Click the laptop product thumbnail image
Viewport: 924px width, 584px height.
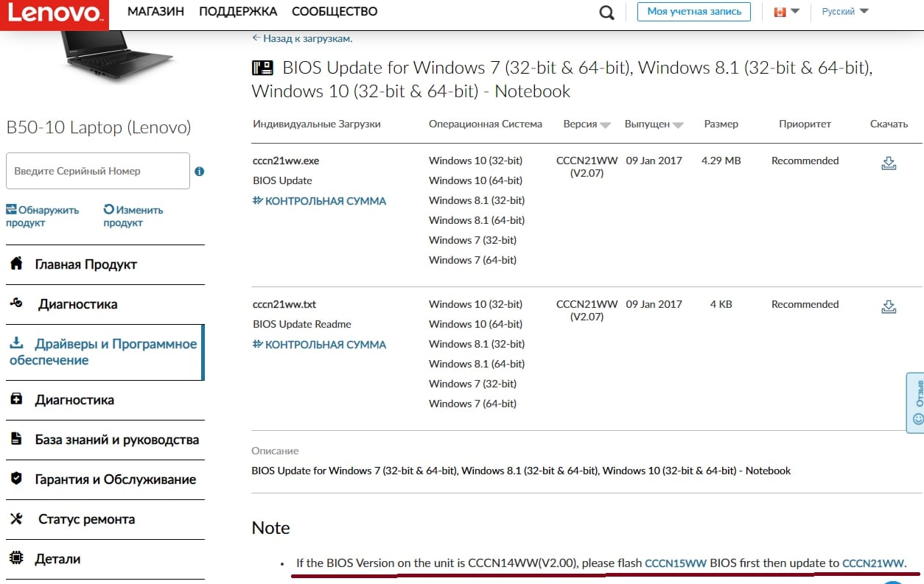pos(118,59)
